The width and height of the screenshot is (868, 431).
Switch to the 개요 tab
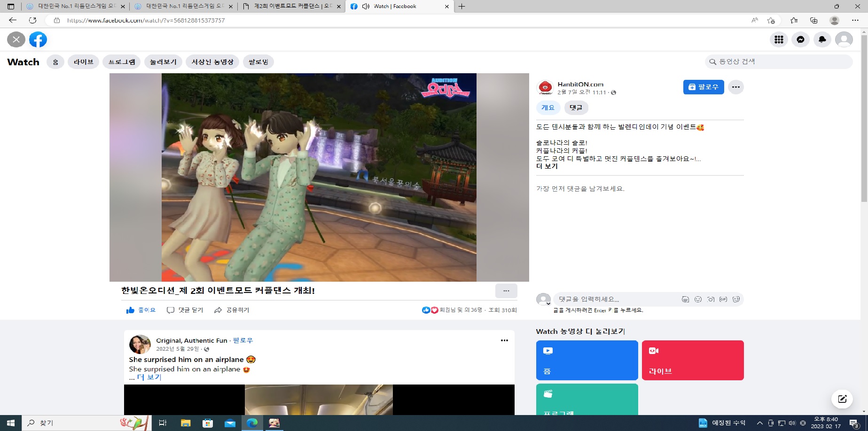pyautogui.click(x=548, y=108)
